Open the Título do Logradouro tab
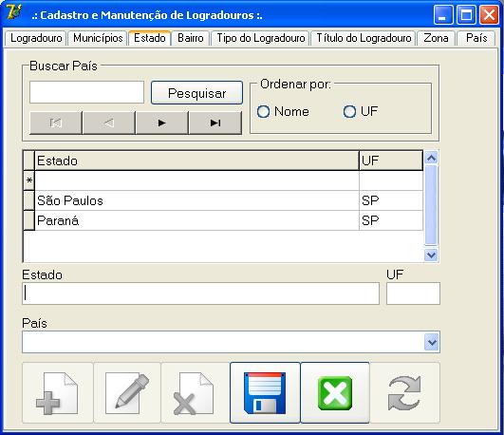504x435 pixels. (364, 38)
